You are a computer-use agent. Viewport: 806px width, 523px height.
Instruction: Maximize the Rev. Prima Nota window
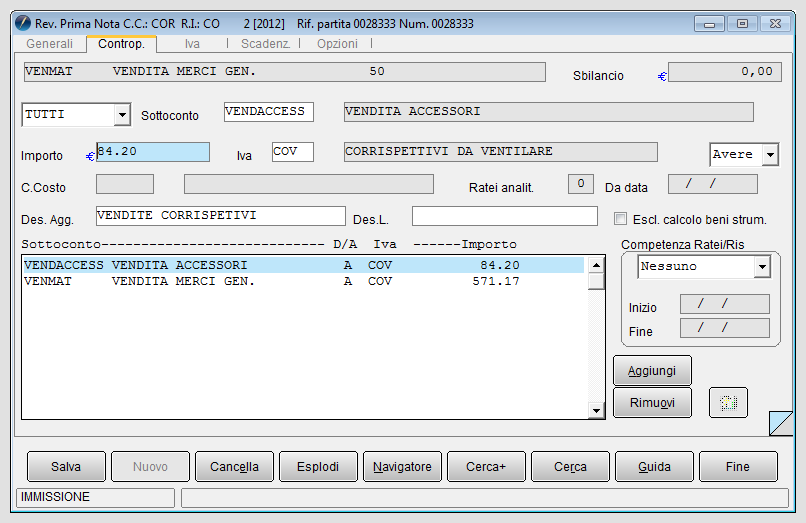click(742, 24)
